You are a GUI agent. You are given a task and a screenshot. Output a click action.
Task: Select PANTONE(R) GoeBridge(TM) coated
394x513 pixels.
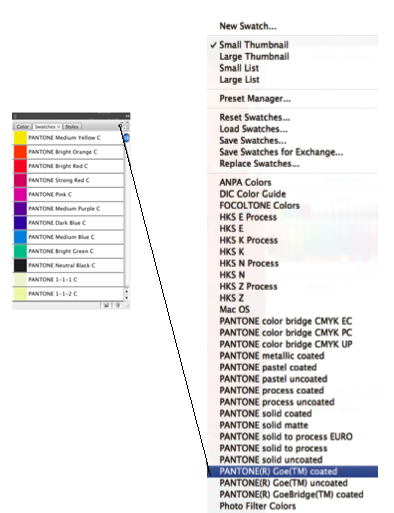(291, 495)
